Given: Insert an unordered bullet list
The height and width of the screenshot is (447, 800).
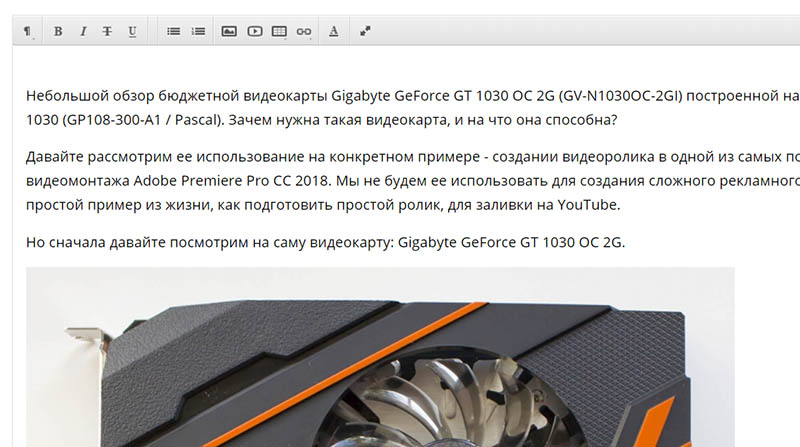Looking at the screenshot, I should coord(173,32).
